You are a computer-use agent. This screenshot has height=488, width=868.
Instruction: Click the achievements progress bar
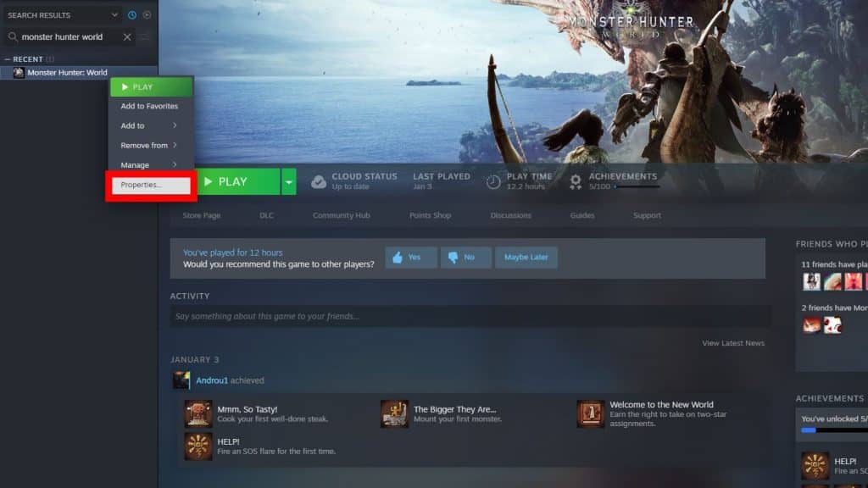[x=637, y=187]
